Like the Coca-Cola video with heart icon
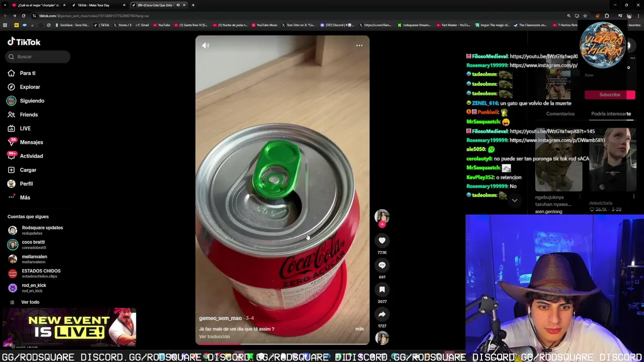Screen dimensions: 644x362 (x=382, y=240)
